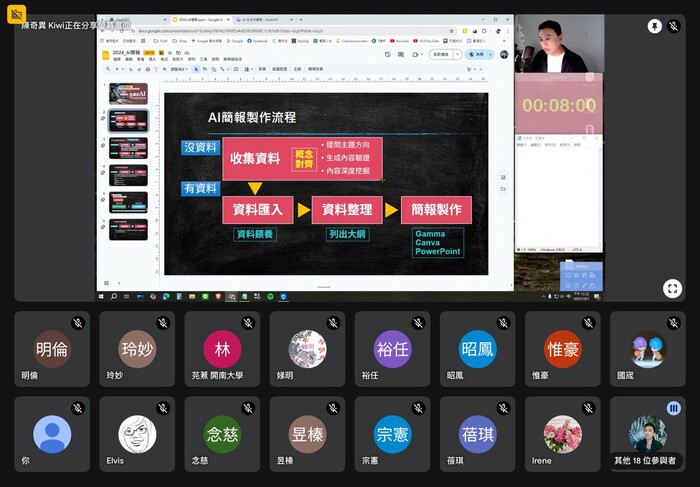Click the Windows Start button in shared screen

point(103,297)
